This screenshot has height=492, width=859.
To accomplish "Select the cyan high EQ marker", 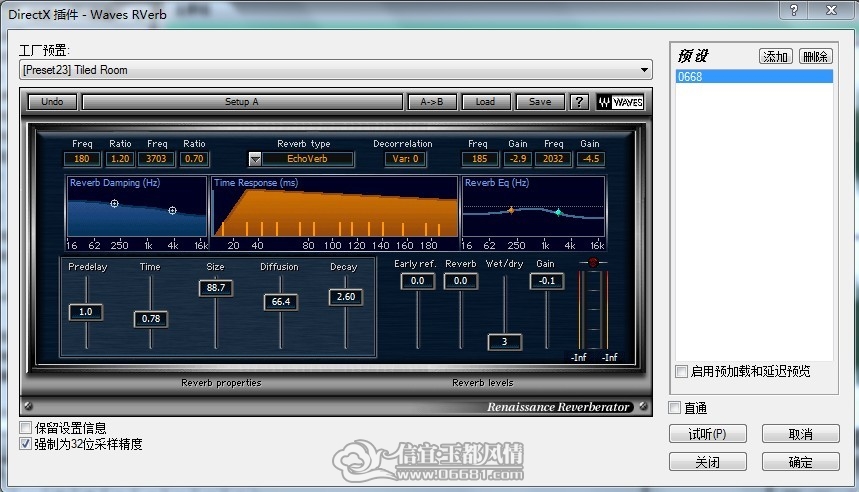I will [x=558, y=212].
